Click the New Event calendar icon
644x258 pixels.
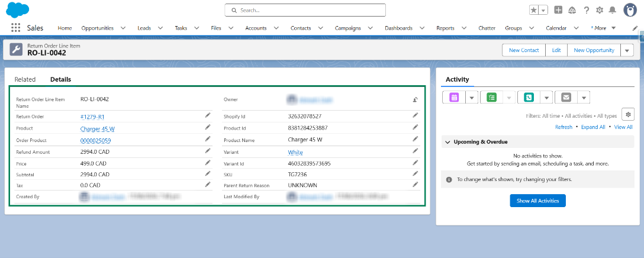click(454, 98)
